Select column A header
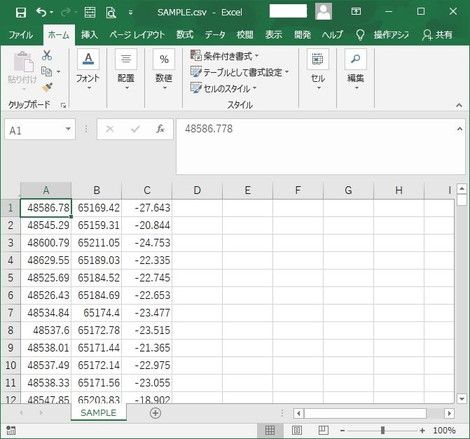The width and height of the screenshot is (470, 439). tap(46, 191)
